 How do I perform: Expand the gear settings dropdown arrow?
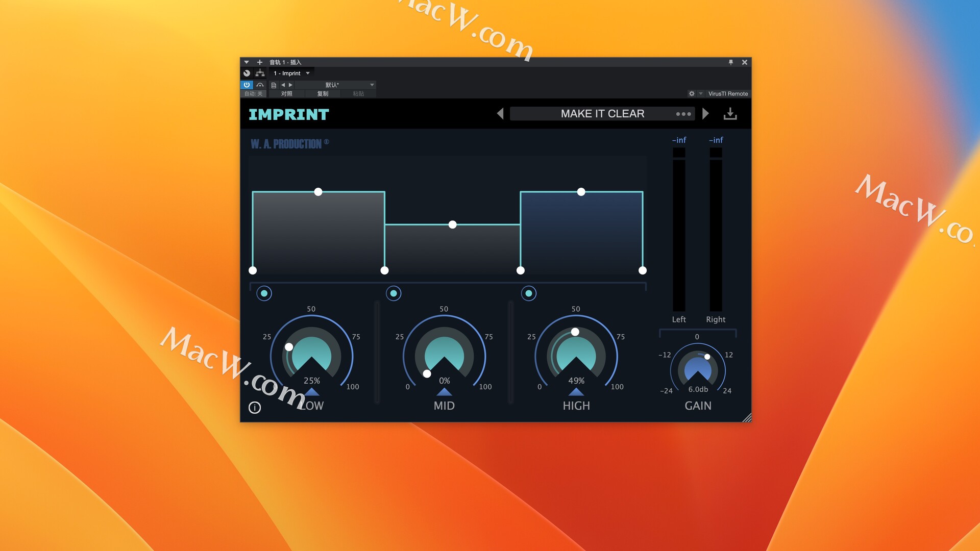[701, 94]
